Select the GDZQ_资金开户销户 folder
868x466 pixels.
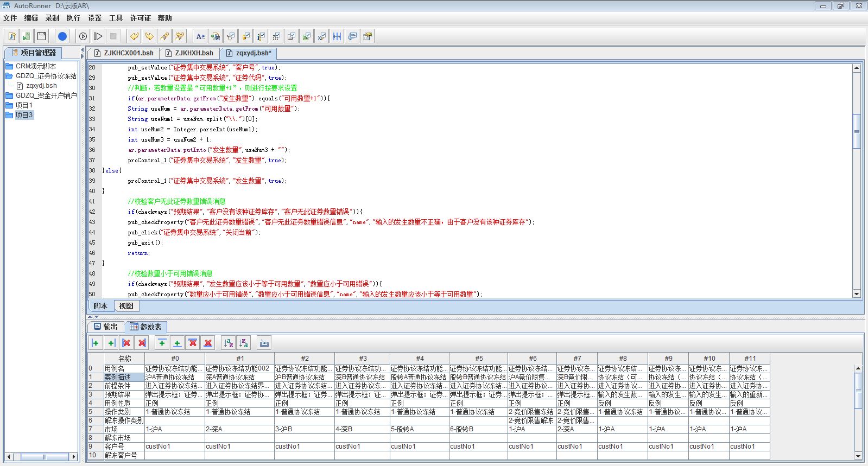pyautogui.click(x=41, y=95)
